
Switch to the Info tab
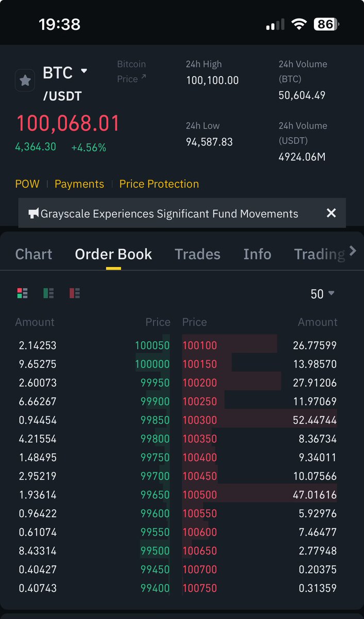tap(257, 254)
